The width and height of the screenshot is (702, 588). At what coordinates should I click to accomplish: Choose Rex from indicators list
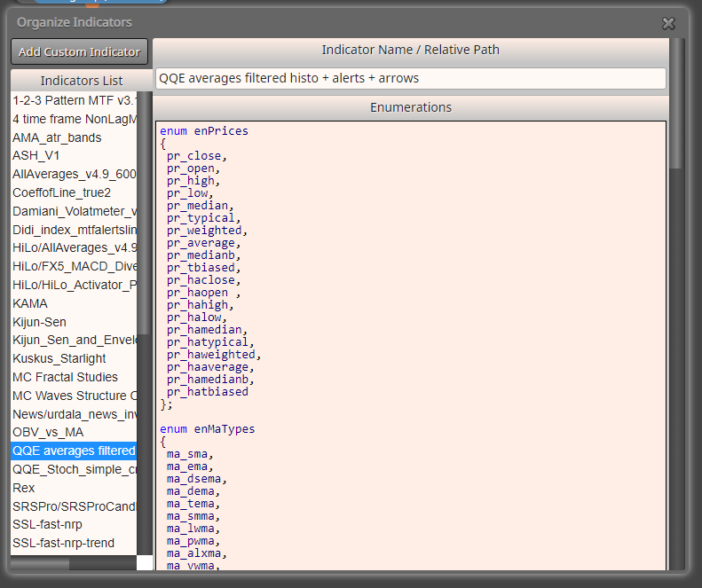pos(74,487)
